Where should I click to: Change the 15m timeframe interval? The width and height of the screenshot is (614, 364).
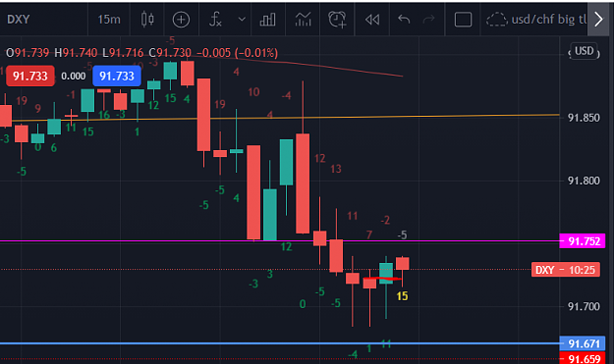(109, 20)
